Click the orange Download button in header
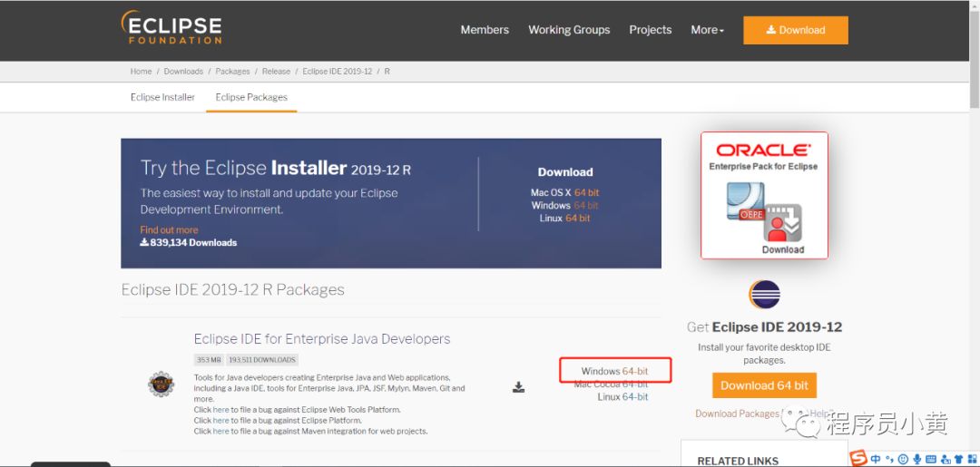 (x=796, y=30)
